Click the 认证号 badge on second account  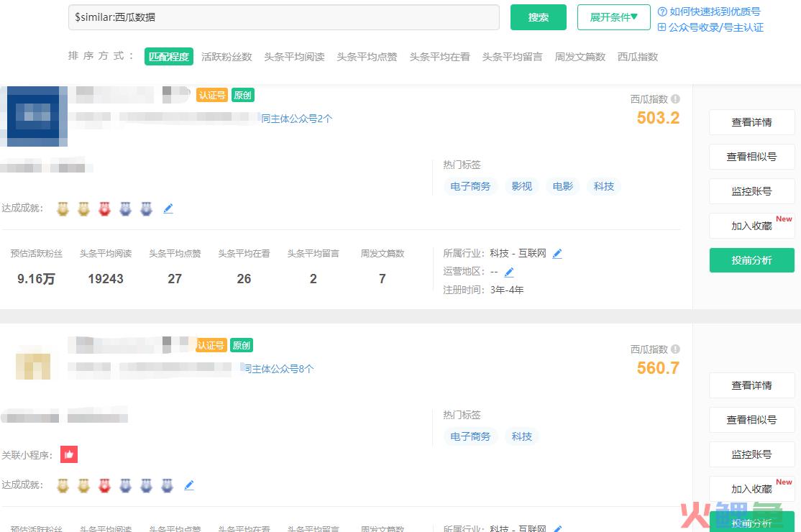pos(211,345)
